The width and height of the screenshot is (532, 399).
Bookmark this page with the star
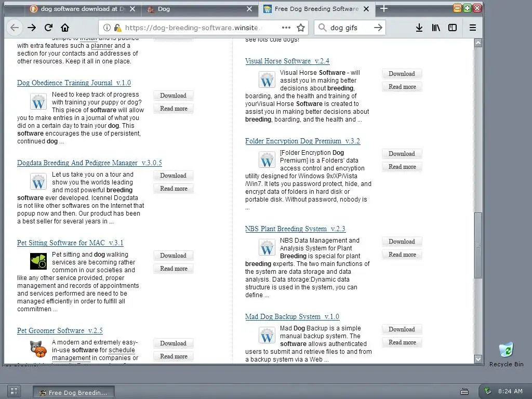coord(301,28)
